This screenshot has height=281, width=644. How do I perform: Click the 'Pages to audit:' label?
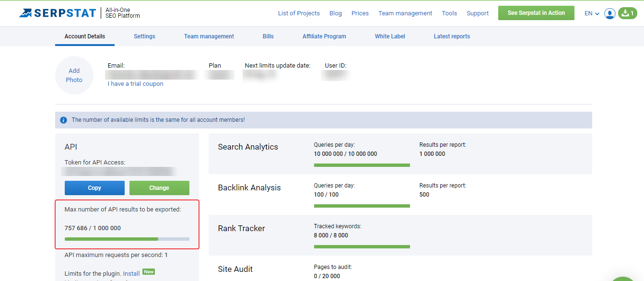coord(333,267)
